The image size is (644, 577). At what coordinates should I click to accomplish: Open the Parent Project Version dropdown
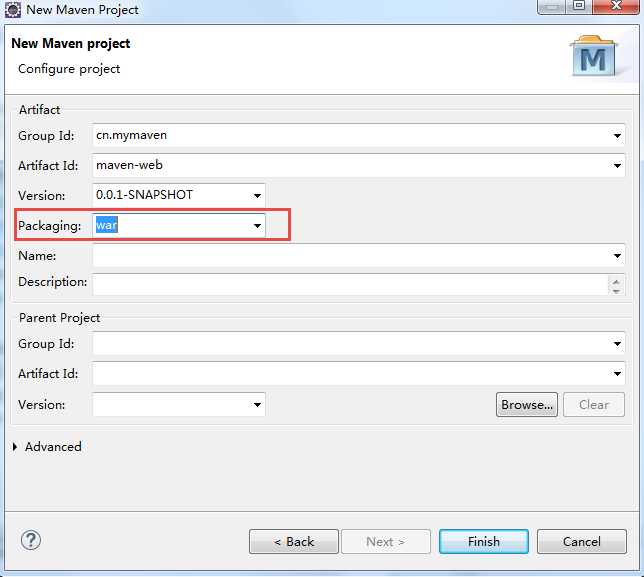258,405
